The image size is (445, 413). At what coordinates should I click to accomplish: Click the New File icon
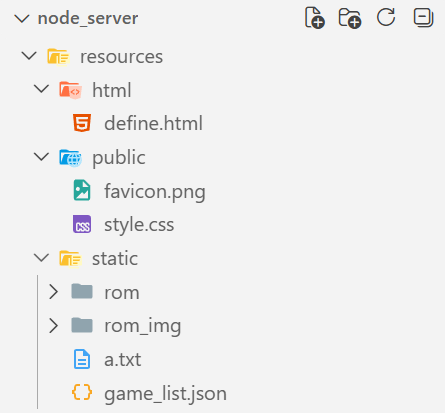(315, 18)
